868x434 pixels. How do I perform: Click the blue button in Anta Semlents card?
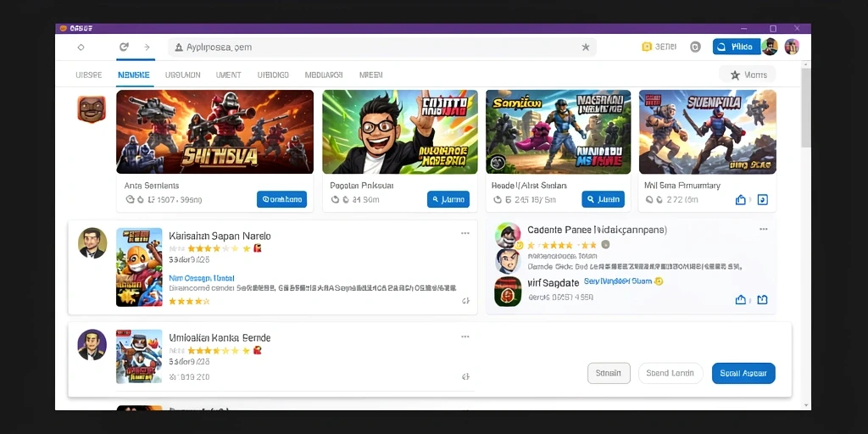pos(281,199)
